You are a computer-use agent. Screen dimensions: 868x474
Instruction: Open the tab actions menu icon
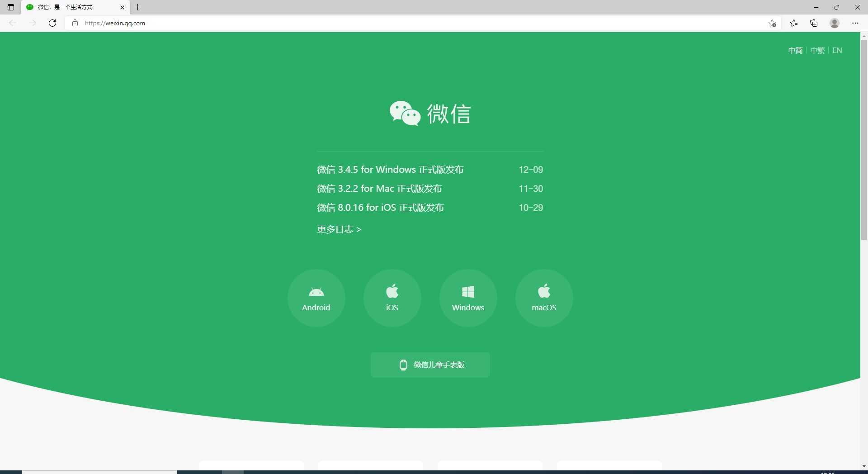11,7
